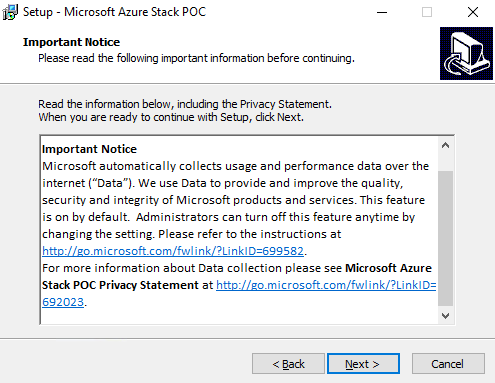The width and height of the screenshot is (495, 383).
Task: Click 'Read the information below' instruction text
Action: (185, 104)
